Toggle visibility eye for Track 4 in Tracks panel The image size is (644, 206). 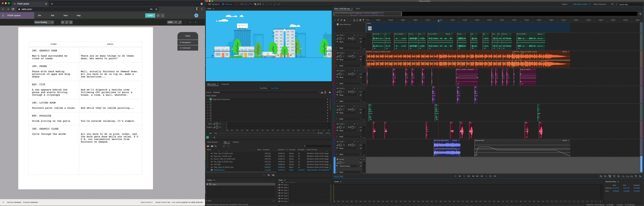pyautogui.click(x=279, y=193)
